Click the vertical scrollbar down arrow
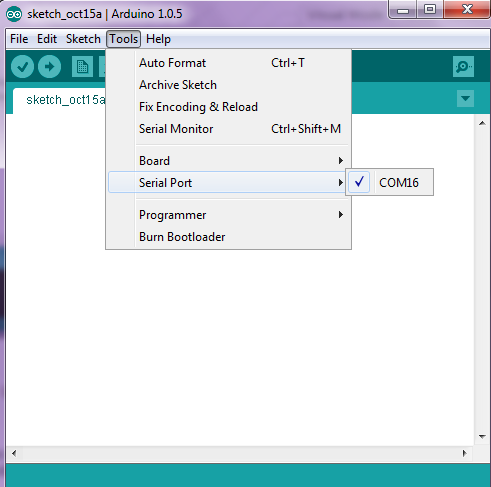The image size is (491, 487). click(482, 437)
